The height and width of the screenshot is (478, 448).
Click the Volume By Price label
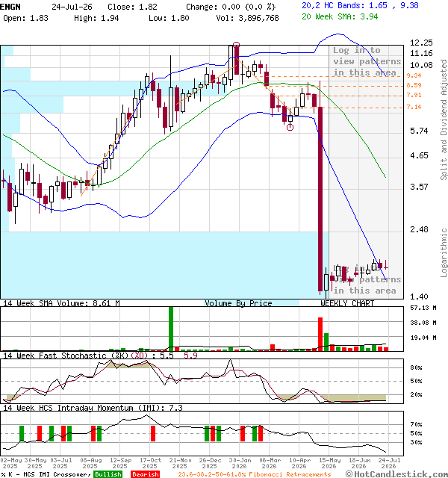point(238,303)
